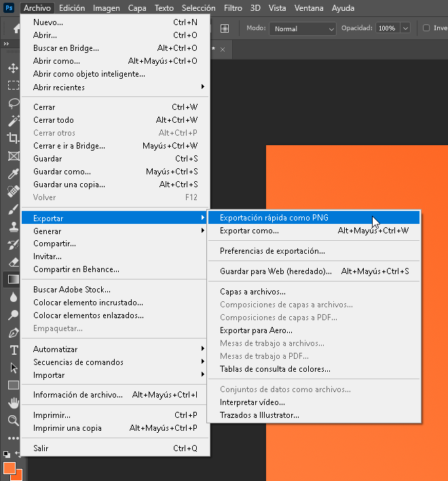The height and width of the screenshot is (481, 448).
Task: Select the Dodge tool
Action: coord(13,315)
